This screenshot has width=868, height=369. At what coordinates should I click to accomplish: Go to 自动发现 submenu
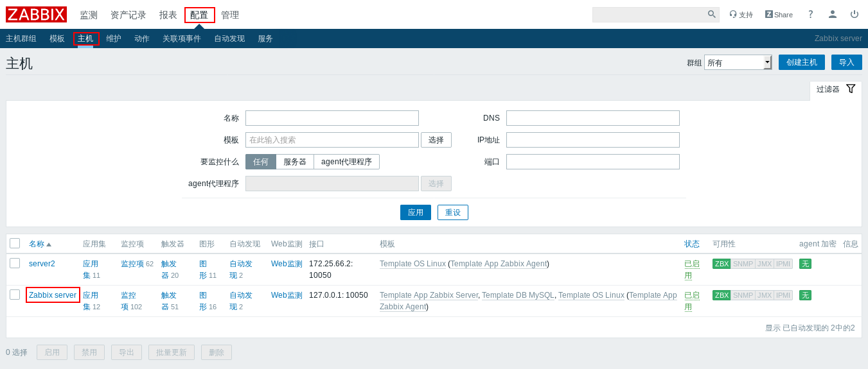click(x=229, y=39)
